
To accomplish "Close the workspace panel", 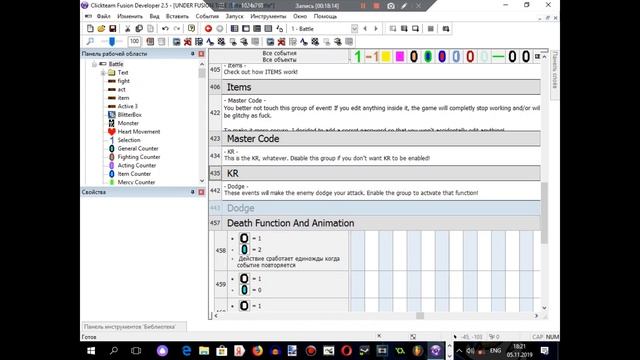I will pyautogui.click(x=201, y=54).
